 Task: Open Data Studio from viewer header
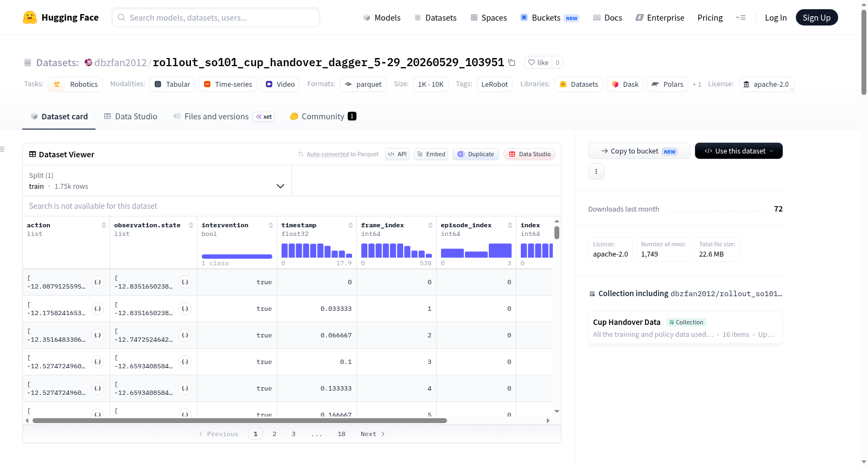529,154
